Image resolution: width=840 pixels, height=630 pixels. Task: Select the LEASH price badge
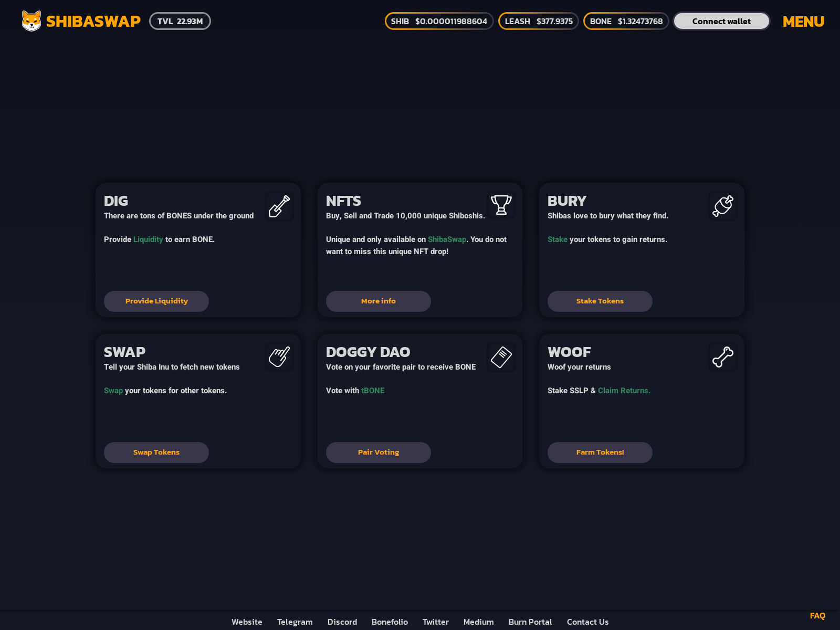pyautogui.click(x=539, y=21)
